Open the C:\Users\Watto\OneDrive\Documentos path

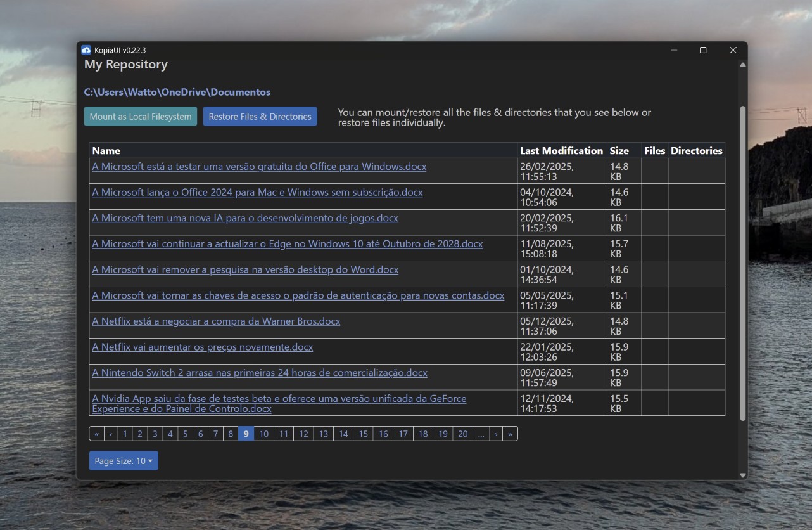(177, 93)
